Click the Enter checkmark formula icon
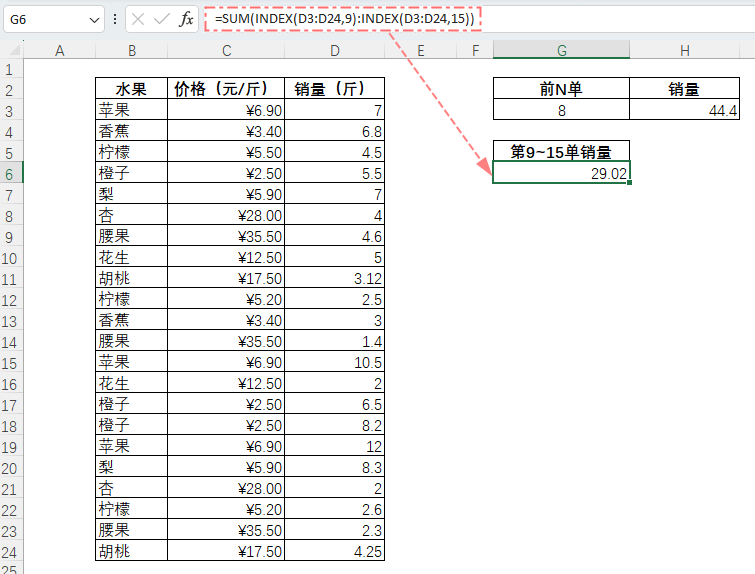Image resolution: width=755 pixels, height=574 pixels. (x=162, y=19)
